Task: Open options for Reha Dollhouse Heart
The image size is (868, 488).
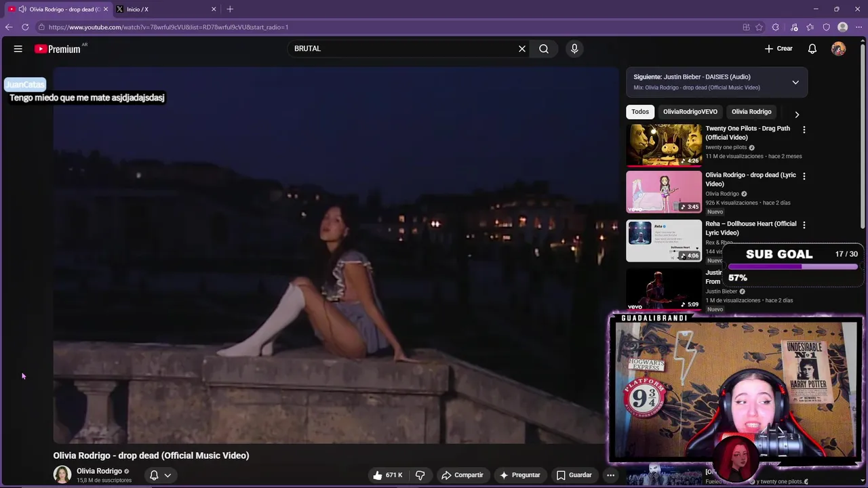Action: point(804,225)
